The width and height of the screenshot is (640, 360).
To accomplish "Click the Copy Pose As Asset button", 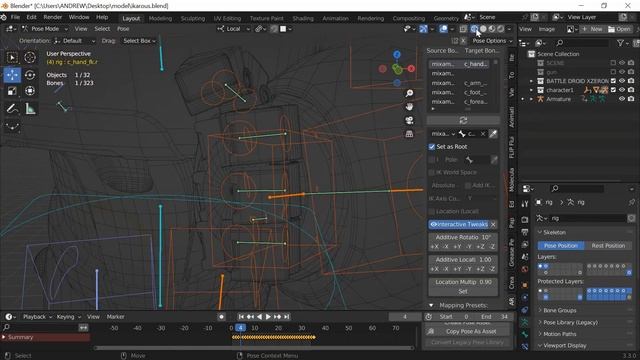I will click(467, 331).
